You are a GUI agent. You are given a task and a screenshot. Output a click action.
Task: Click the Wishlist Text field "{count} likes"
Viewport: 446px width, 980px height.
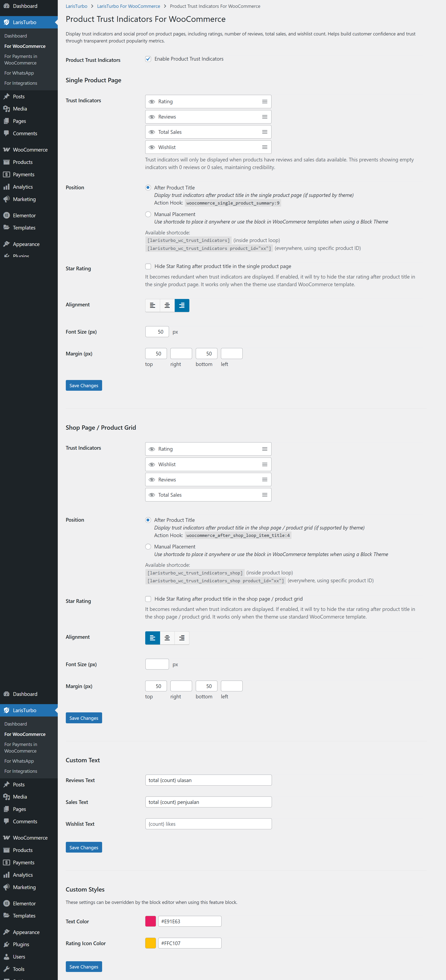(209, 824)
